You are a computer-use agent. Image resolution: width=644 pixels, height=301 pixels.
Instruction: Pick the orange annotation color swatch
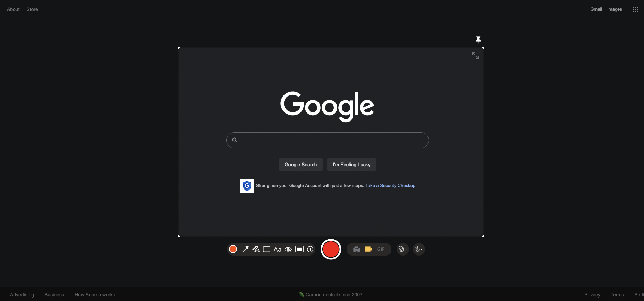pos(233,249)
